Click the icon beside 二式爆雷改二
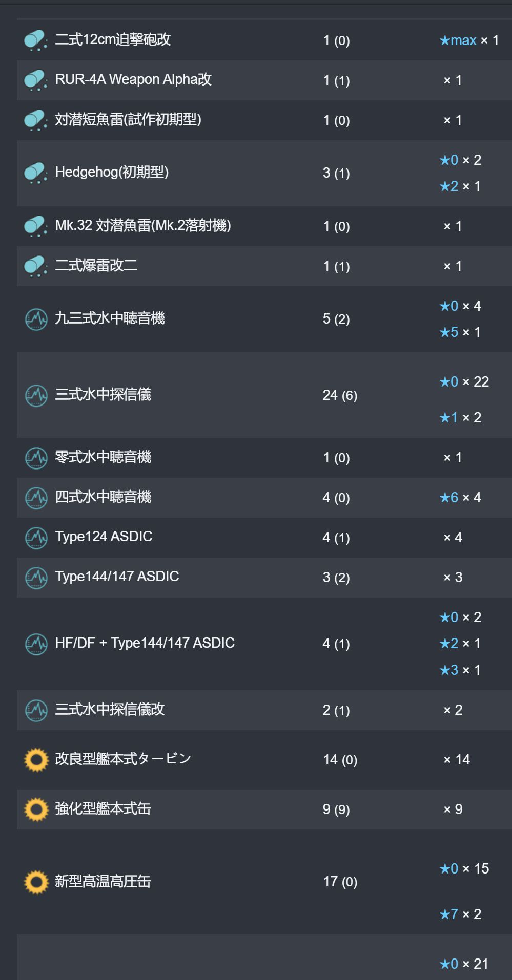The width and height of the screenshot is (512, 980). [x=36, y=266]
